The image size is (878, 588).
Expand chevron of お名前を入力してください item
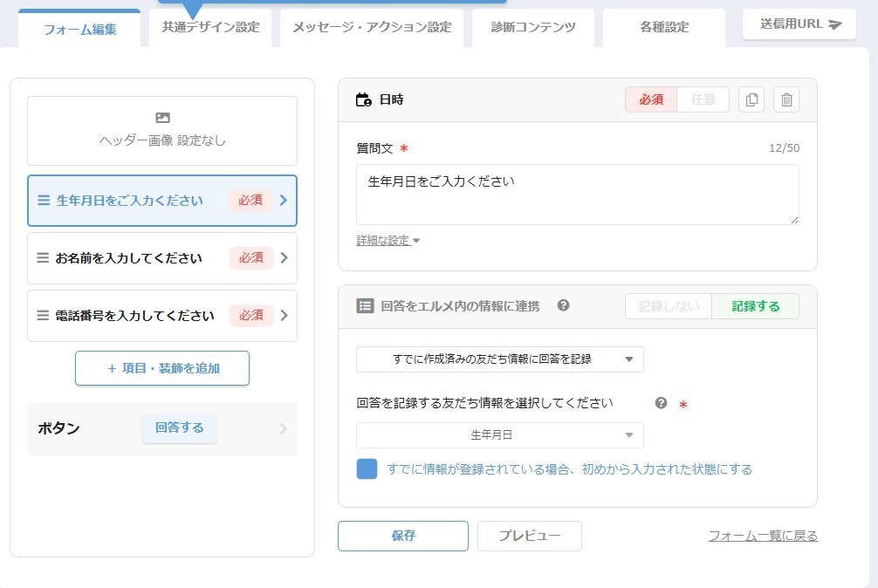coord(284,258)
